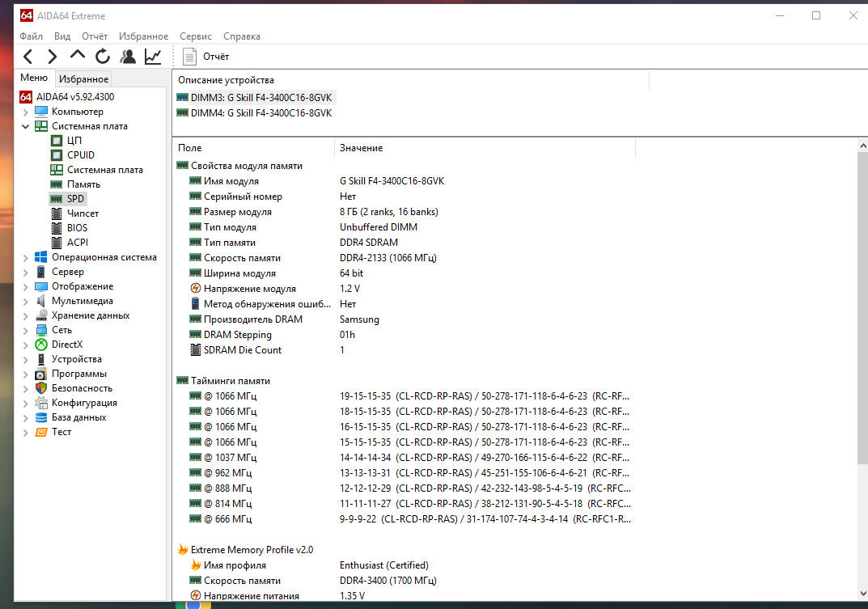Click the Back navigation arrow

(x=28, y=57)
